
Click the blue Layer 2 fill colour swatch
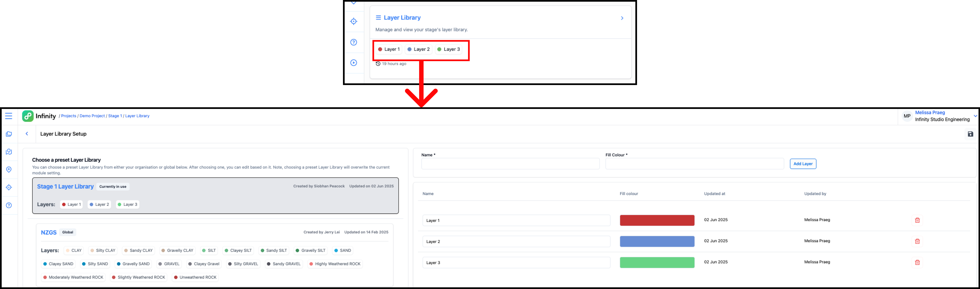tap(657, 241)
